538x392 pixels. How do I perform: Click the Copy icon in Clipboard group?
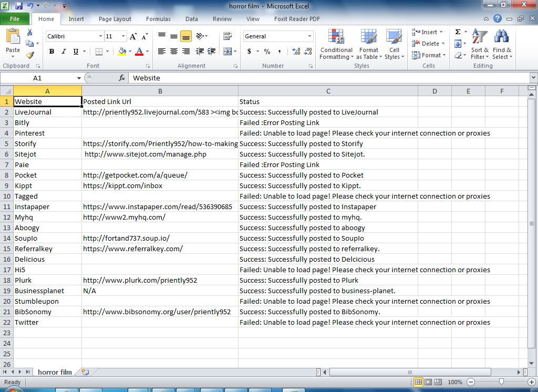tap(30, 44)
